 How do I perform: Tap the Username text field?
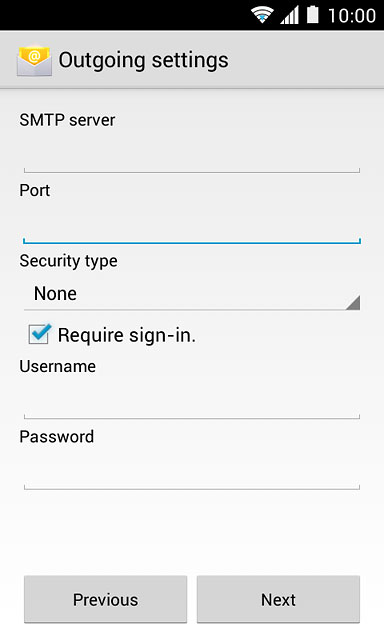(x=192, y=403)
